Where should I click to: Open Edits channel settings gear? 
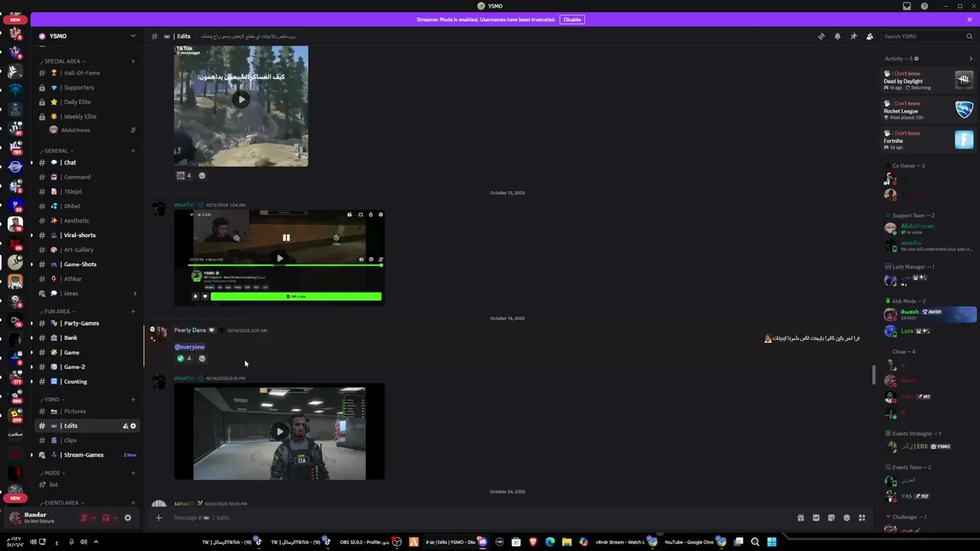(x=133, y=426)
